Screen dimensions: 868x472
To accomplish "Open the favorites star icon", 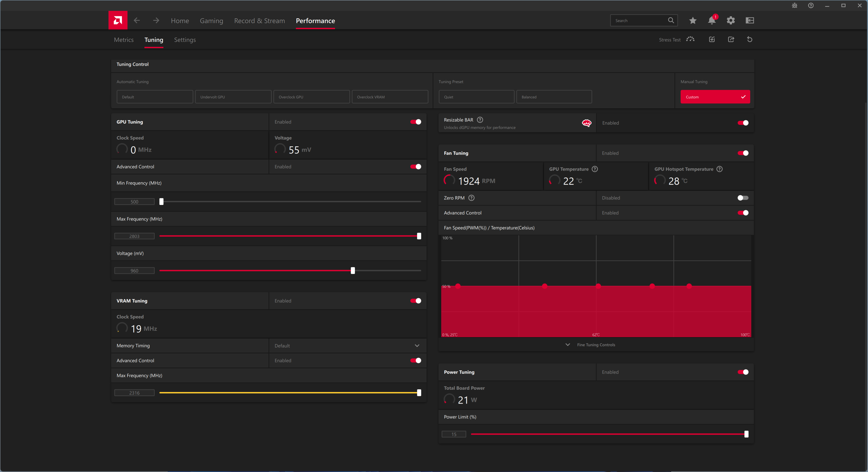I will pyautogui.click(x=692, y=21).
